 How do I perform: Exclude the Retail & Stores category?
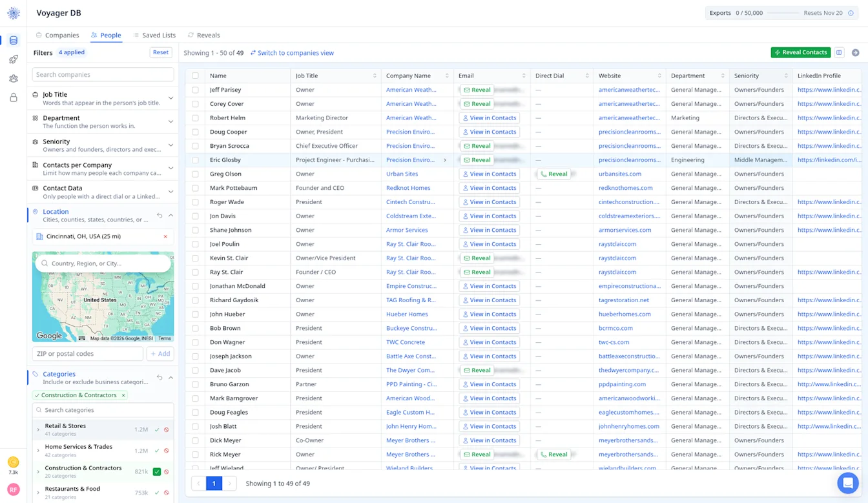click(167, 429)
